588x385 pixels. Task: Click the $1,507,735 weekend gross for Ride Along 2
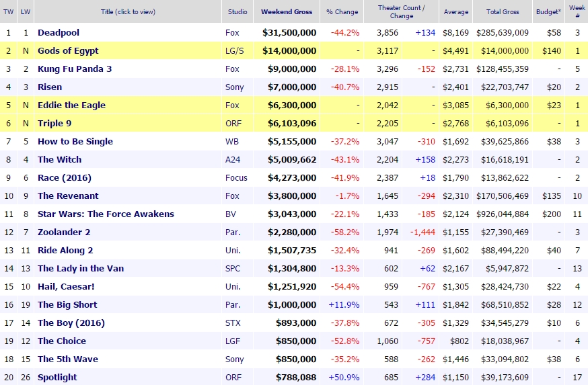pyautogui.click(x=292, y=250)
